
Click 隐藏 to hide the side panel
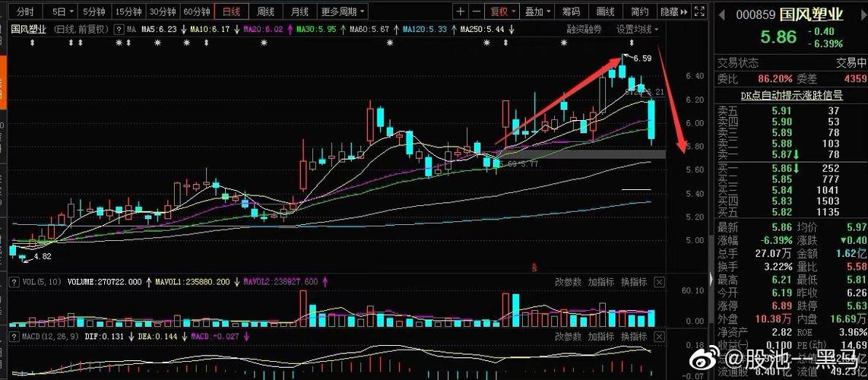point(671,12)
